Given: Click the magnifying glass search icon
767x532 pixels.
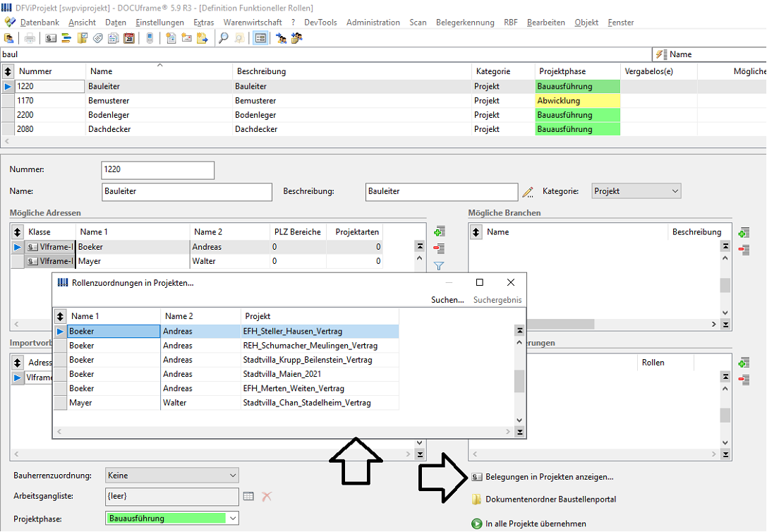Looking at the screenshot, I should (x=224, y=38).
